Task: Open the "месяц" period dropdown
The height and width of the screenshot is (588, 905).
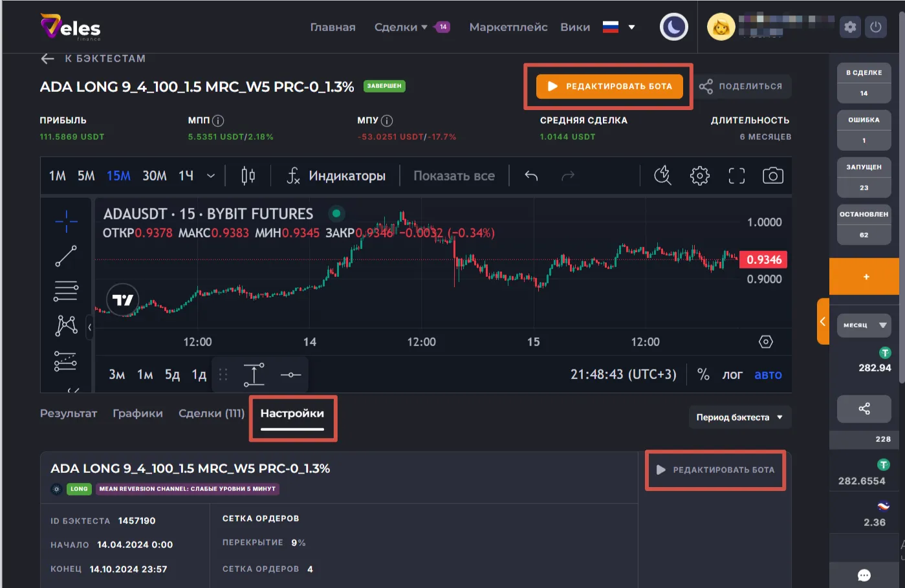Action: pos(864,325)
